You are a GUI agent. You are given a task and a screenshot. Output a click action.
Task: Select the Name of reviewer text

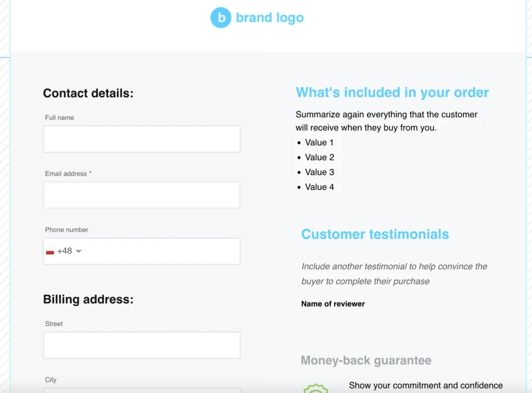tap(333, 304)
